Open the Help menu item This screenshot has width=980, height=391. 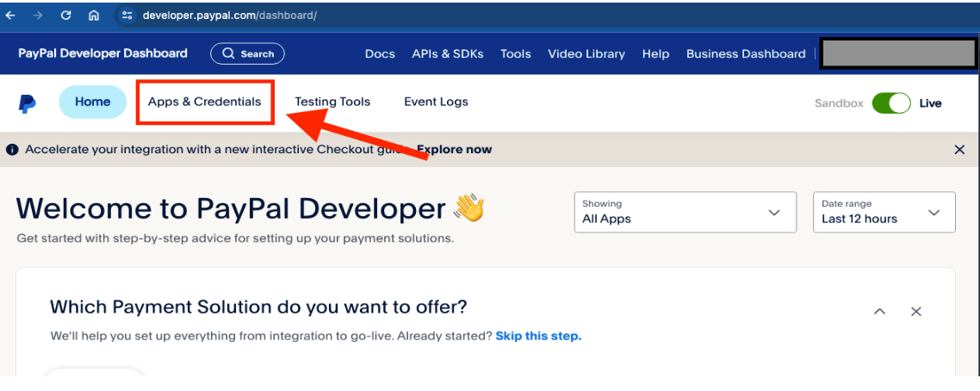coord(655,53)
